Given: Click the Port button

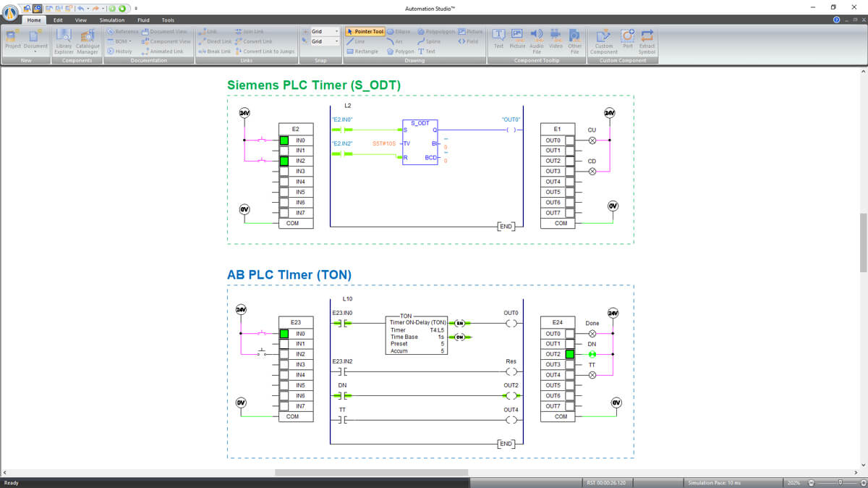Looking at the screenshot, I should pyautogui.click(x=627, y=38).
